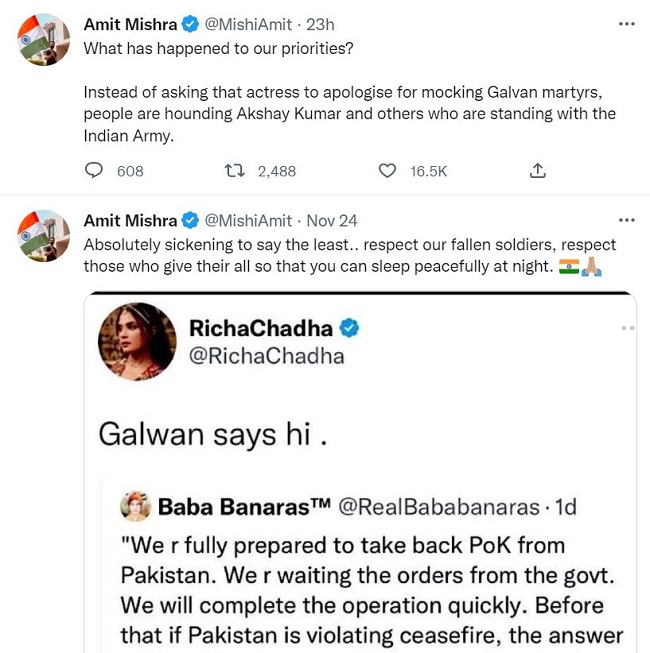The height and width of the screenshot is (653, 650).
Task: Click RichaChadha's profile picture in screenshot
Action: (137, 341)
